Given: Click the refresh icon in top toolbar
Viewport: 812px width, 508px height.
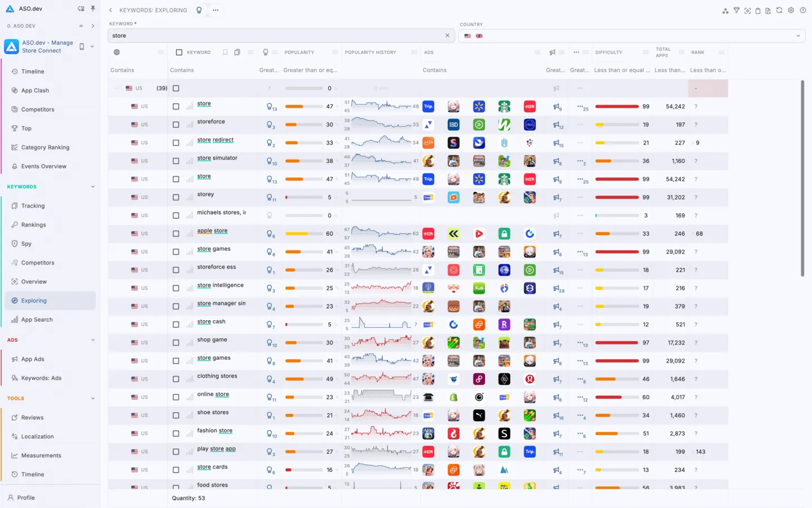Looking at the screenshot, I should 779,10.
